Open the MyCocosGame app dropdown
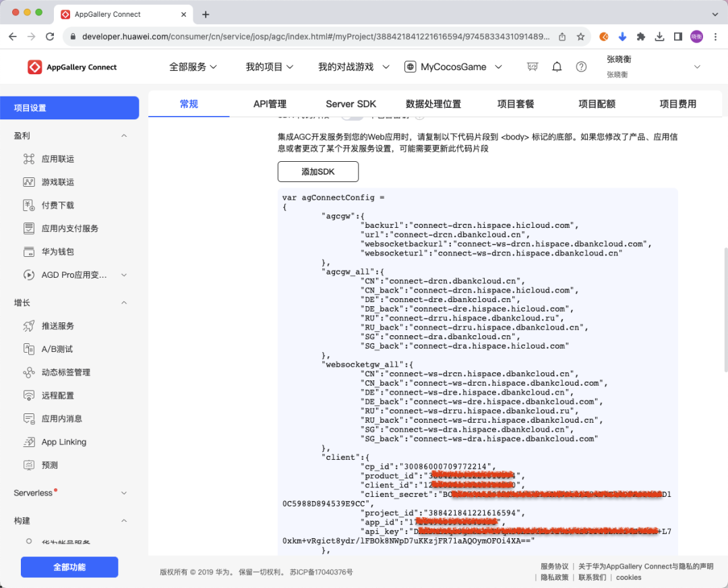Image resolution: width=728 pixels, height=588 pixels. (x=453, y=67)
